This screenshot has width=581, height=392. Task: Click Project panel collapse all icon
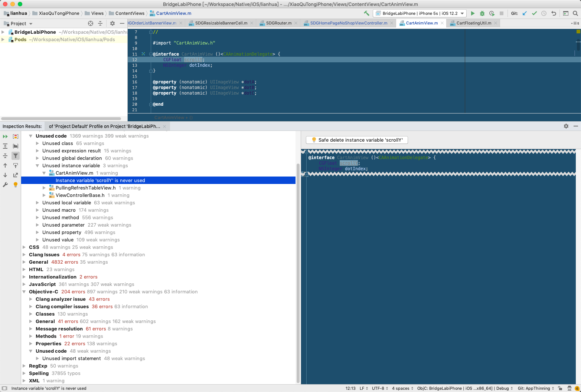(x=100, y=23)
